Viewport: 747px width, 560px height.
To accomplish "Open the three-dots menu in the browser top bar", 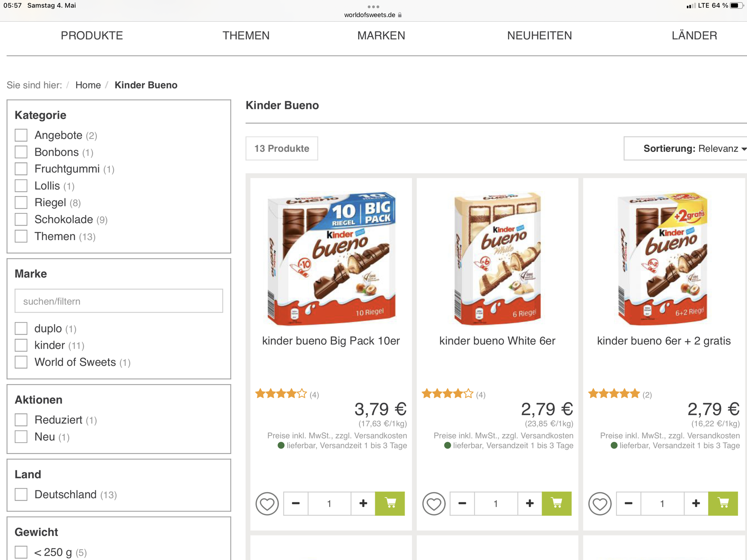I will [x=373, y=7].
